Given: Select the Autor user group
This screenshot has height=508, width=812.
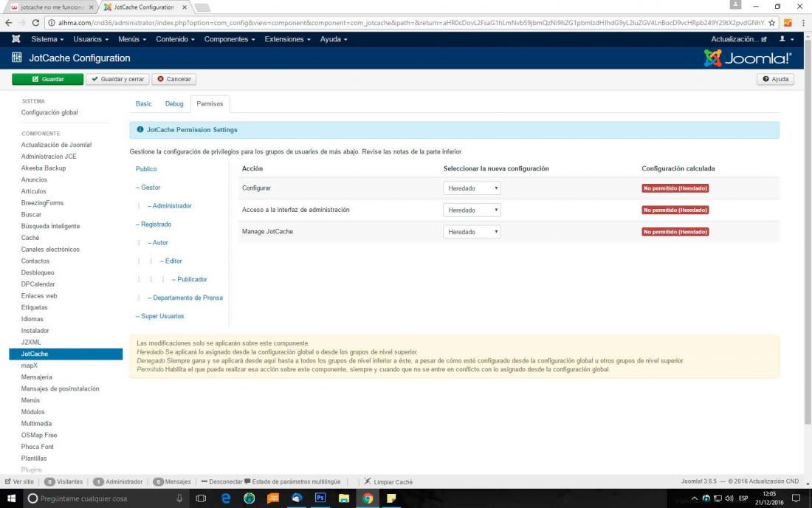Looking at the screenshot, I should 158,242.
